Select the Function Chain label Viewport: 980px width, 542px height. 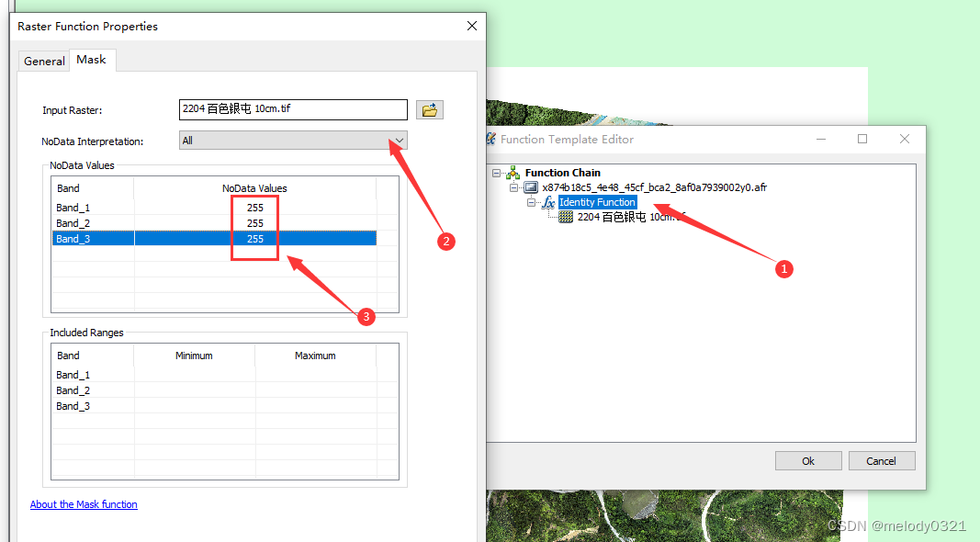[x=562, y=173]
